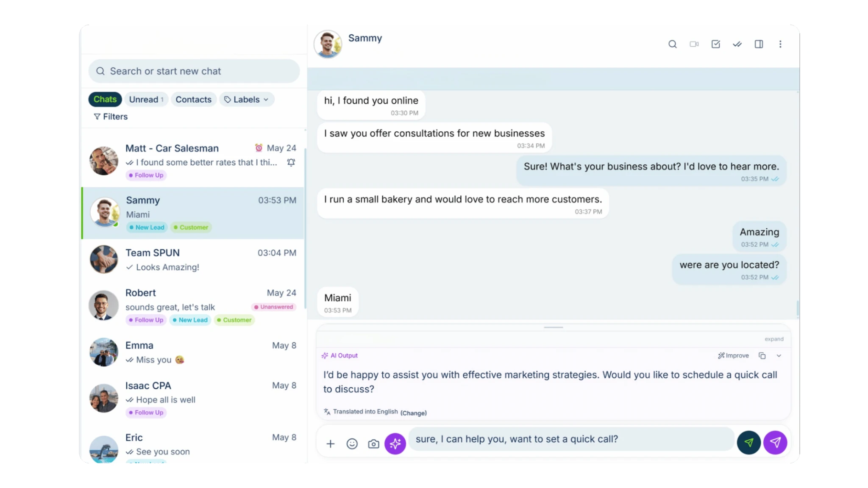Click the purple AI sparkle button
This screenshot has width=868, height=488.
click(x=395, y=444)
